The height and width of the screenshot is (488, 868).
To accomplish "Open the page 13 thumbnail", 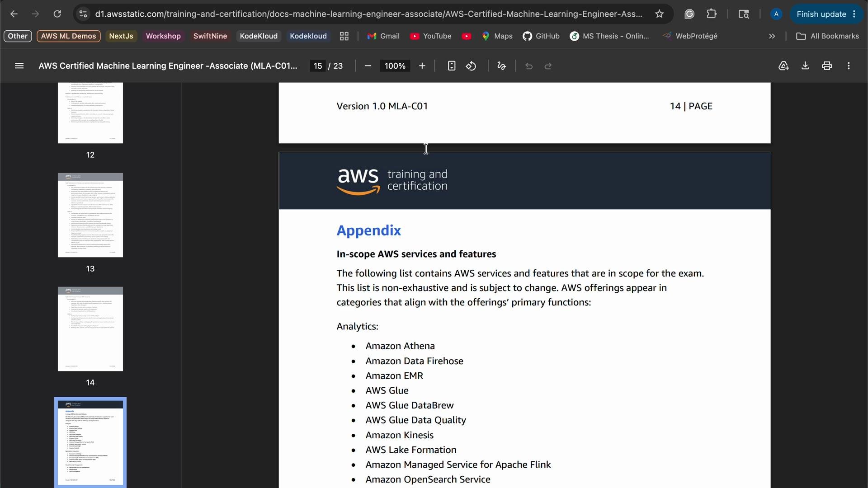I will 90,215.
